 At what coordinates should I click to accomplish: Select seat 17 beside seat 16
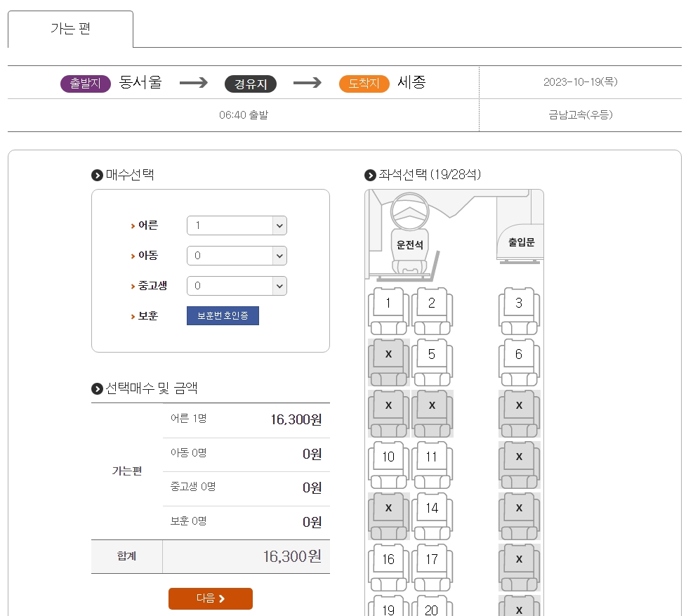(x=432, y=559)
